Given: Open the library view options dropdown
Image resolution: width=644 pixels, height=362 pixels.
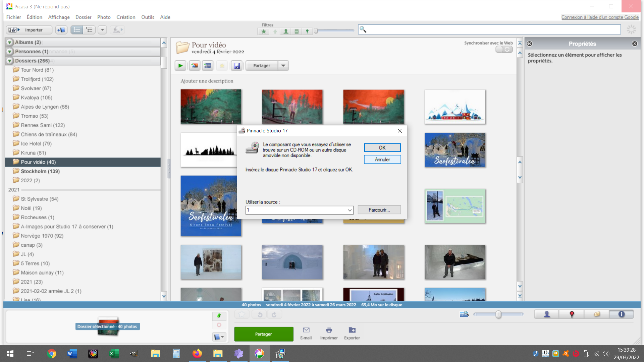Looking at the screenshot, I should click(x=102, y=30).
